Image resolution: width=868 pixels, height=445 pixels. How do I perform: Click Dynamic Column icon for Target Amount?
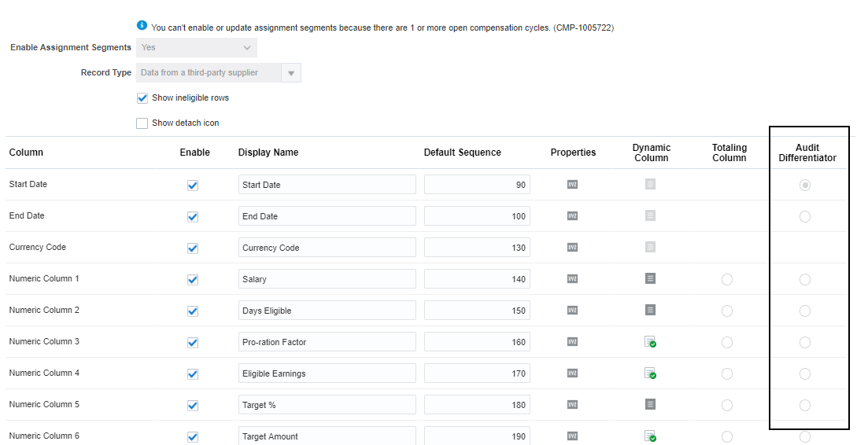tap(651, 436)
